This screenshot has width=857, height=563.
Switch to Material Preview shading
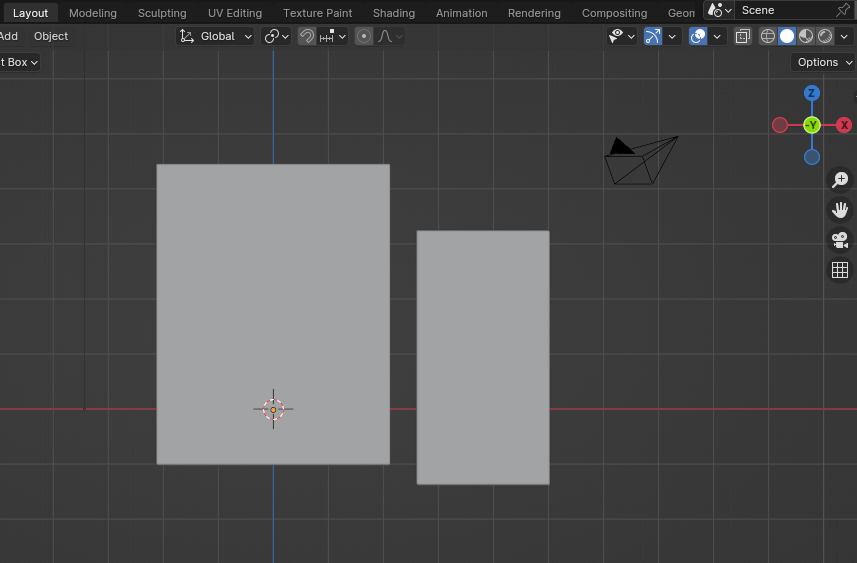coord(806,36)
